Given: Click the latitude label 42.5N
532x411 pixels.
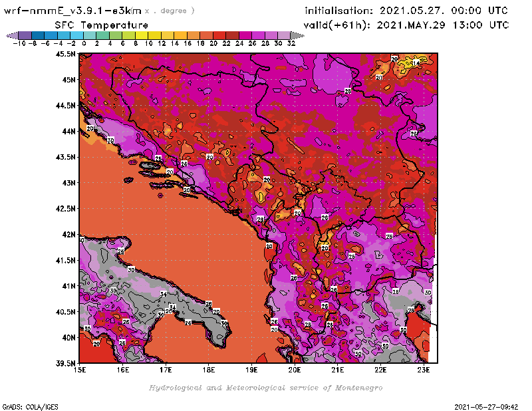Looking at the screenshot, I should click(65, 209).
